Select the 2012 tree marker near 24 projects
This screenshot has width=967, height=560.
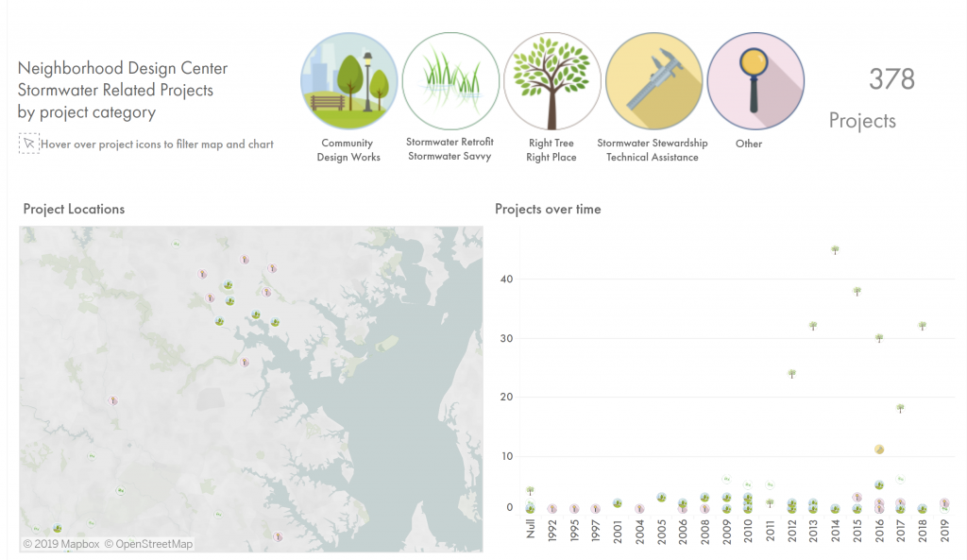[791, 374]
